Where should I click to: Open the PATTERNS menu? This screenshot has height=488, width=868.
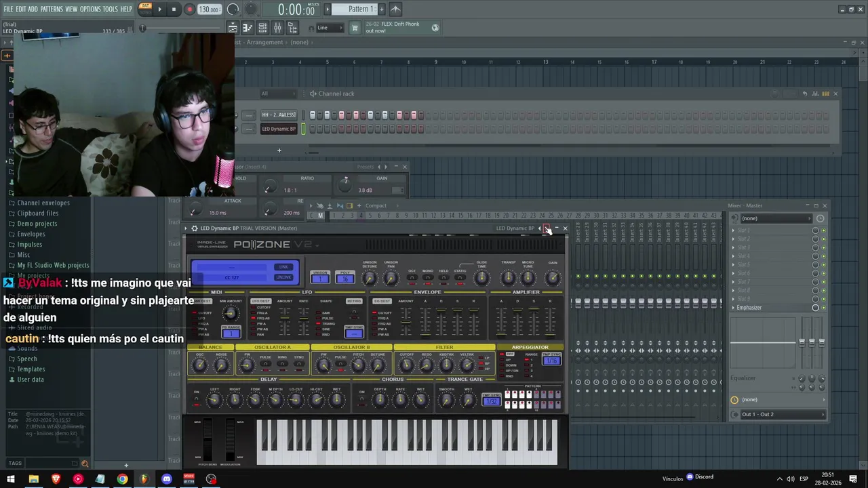click(52, 9)
